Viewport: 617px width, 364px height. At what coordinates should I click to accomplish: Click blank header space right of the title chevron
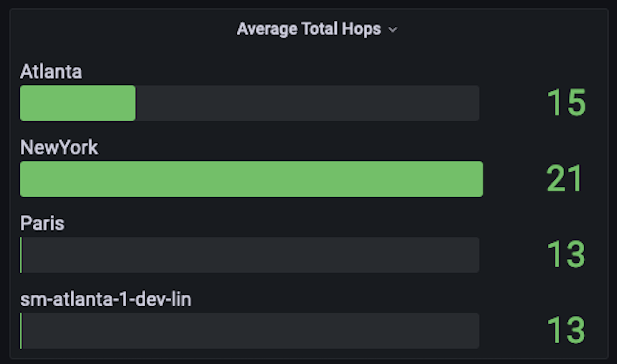tap(491, 29)
